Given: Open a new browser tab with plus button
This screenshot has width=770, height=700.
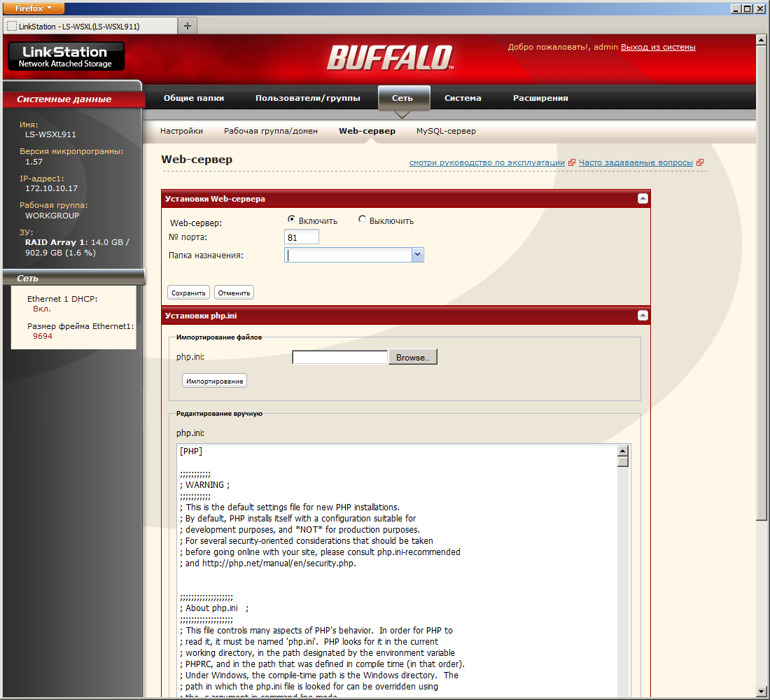Looking at the screenshot, I should [187, 26].
